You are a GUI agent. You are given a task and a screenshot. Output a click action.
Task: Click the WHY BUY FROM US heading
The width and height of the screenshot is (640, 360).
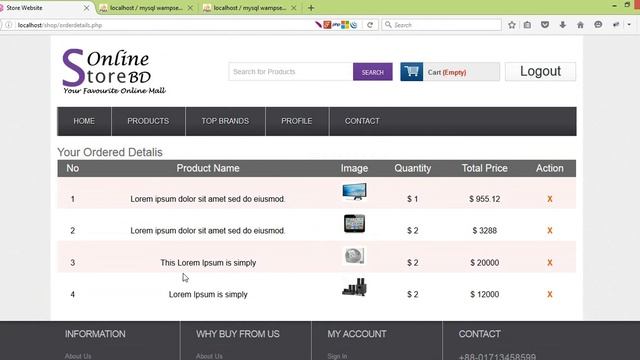pyautogui.click(x=238, y=334)
